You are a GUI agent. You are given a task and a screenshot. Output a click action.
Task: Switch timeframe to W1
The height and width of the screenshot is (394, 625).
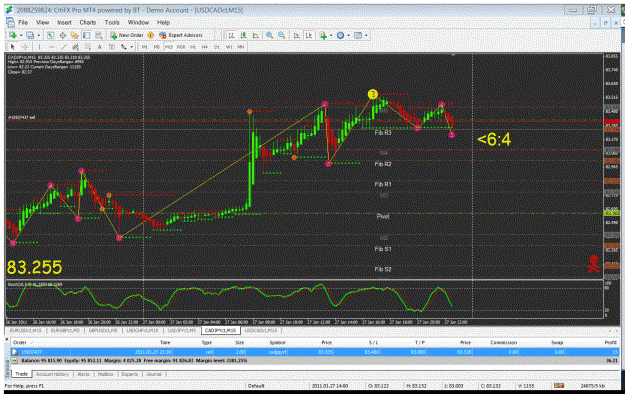(229, 47)
